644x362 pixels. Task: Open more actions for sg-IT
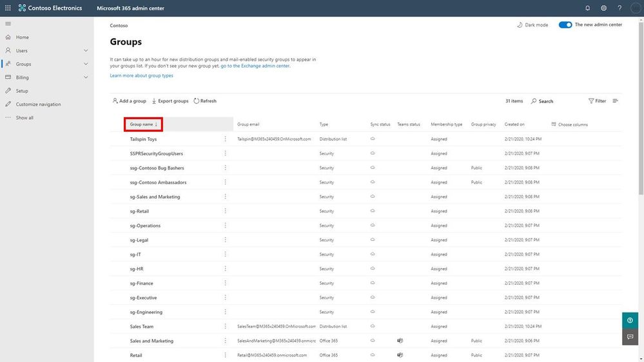click(225, 254)
